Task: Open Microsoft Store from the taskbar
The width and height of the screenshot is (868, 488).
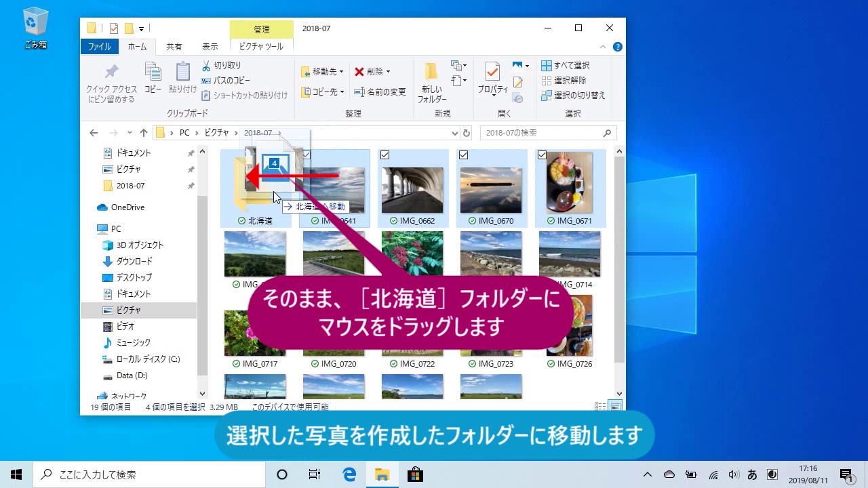Action: pos(415,474)
